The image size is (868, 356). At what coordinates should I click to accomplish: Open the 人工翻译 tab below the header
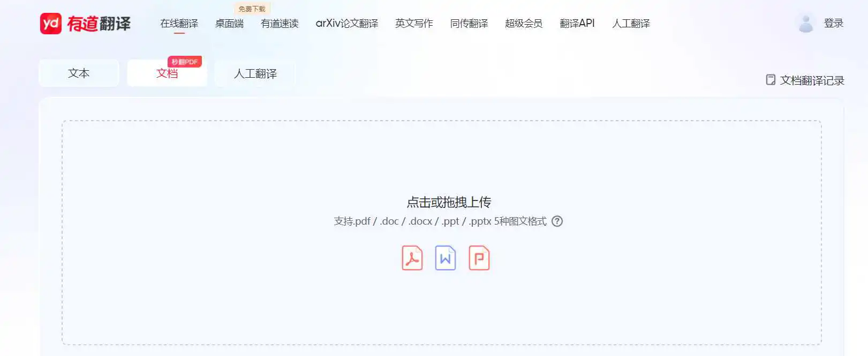(255, 73)
